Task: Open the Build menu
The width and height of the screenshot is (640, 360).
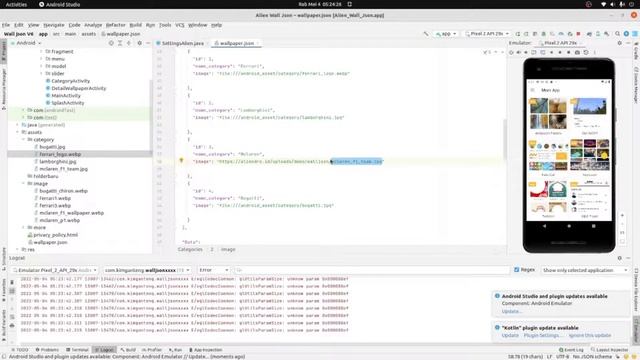Action: pos(136,25)
